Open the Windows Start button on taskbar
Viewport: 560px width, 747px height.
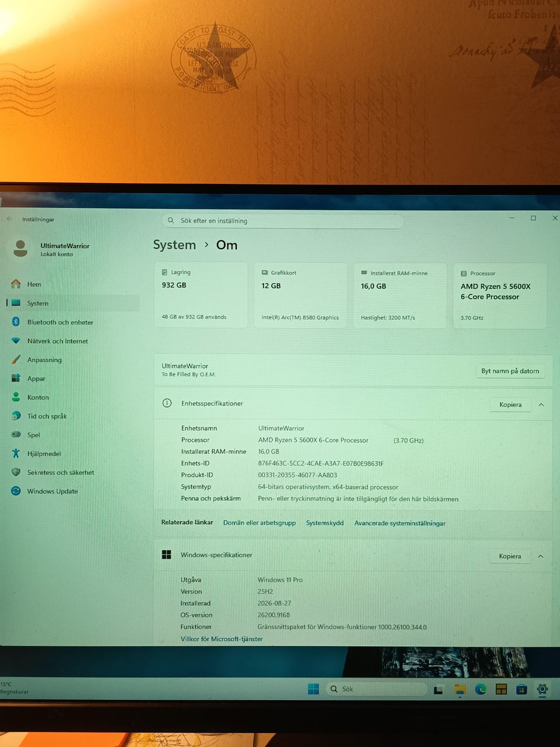click(x=313, y=689)
